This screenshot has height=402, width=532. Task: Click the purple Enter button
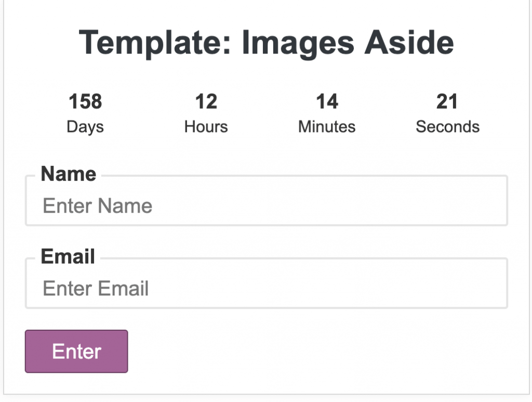(76, 351)
